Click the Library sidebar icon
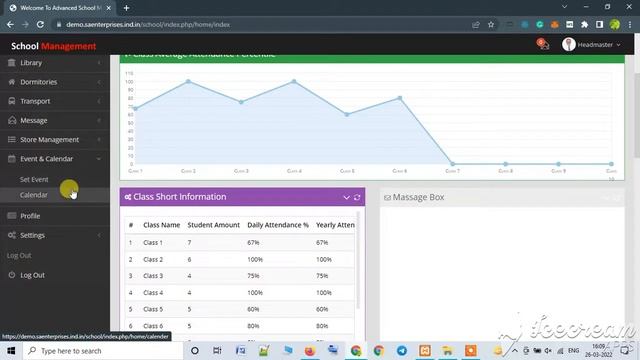The width and height of the screenshot is (640, 360). (x=12, y=62)
